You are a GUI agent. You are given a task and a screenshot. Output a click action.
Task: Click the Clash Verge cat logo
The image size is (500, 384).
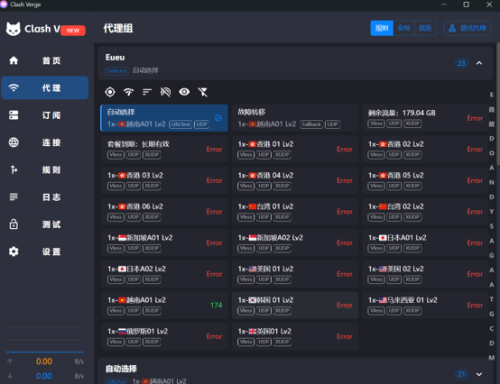click(x=13, y=29)
